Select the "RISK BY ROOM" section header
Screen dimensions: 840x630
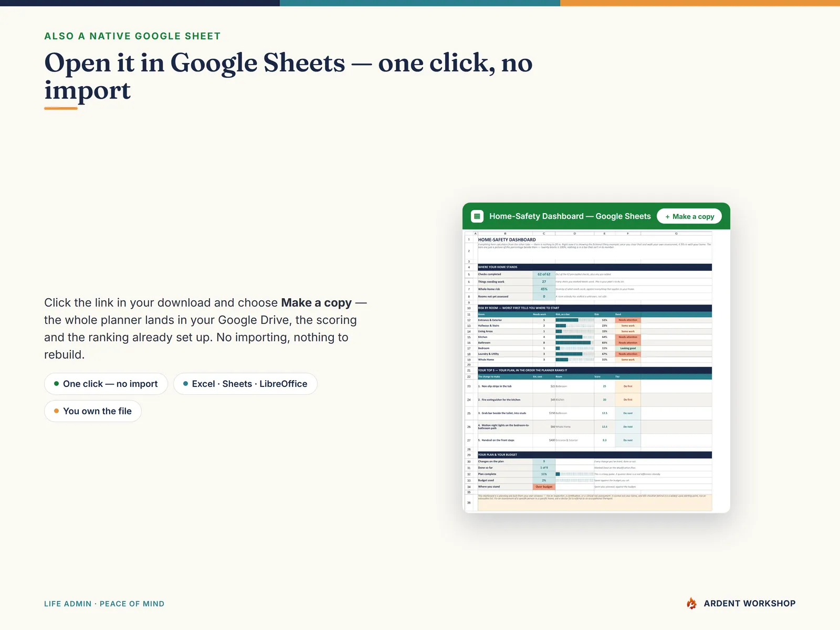tap(595, 308)
